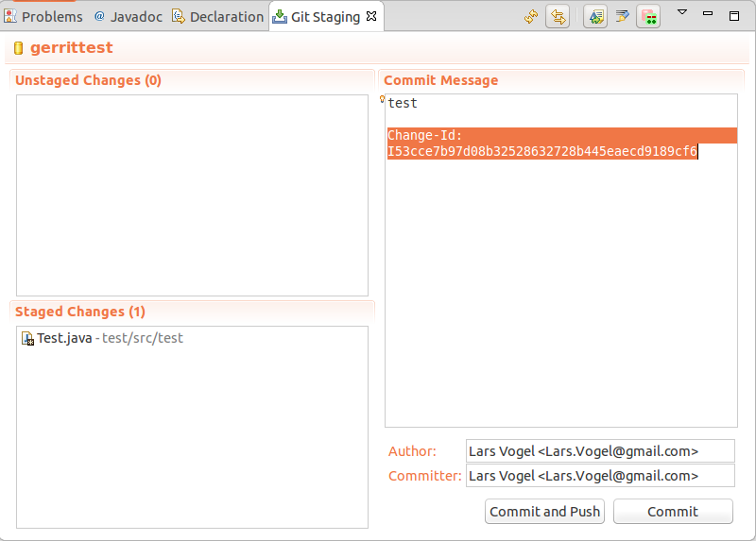Viewport: 756px width, 541px height.
Task: Click the gerrittest repository title
Action: coord(72,48)
